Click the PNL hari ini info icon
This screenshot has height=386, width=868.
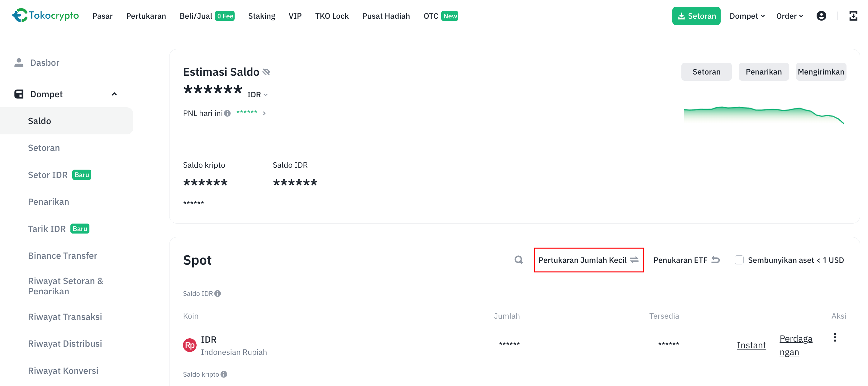[x=227, y=113]
